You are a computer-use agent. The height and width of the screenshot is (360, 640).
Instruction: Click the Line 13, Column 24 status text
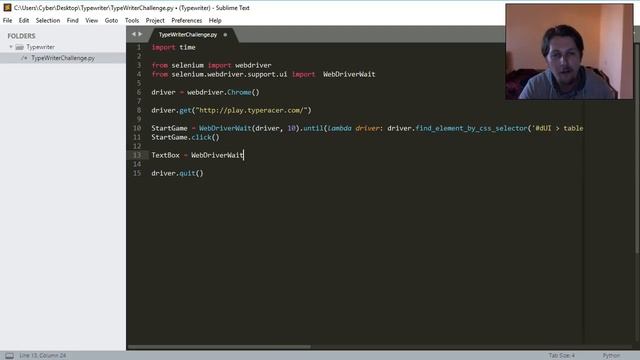(x=42, y=356)
